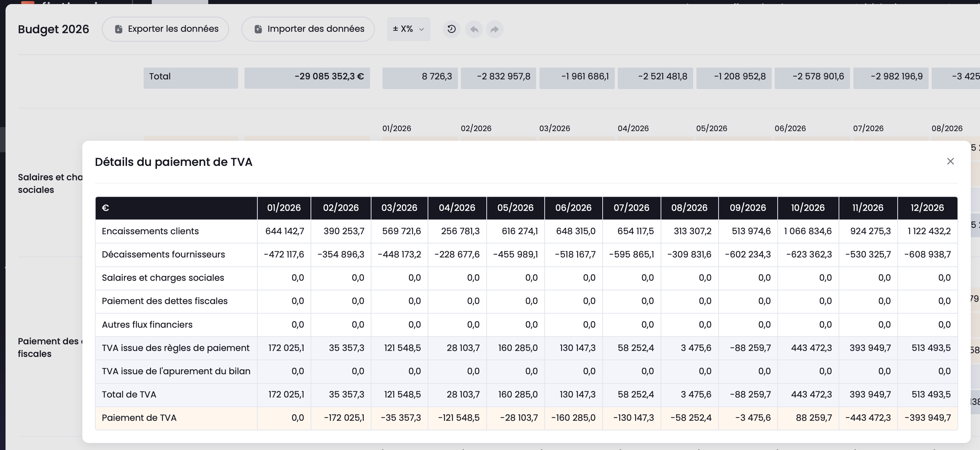Screen dimensions: 980x450
Task: Select the 01/2026 column header in dialog
Action: pos(284,208)
